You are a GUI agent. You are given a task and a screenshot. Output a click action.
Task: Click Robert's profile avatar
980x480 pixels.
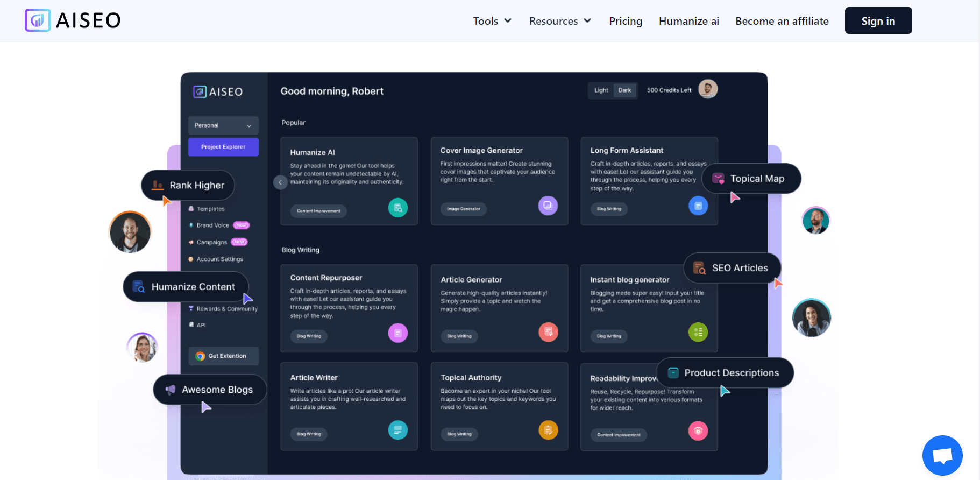(x=707, y=89)
